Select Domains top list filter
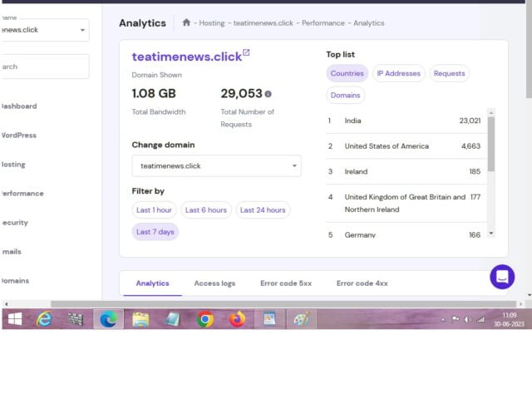Viewport: 532px width, 399px height. pos(346,96)
